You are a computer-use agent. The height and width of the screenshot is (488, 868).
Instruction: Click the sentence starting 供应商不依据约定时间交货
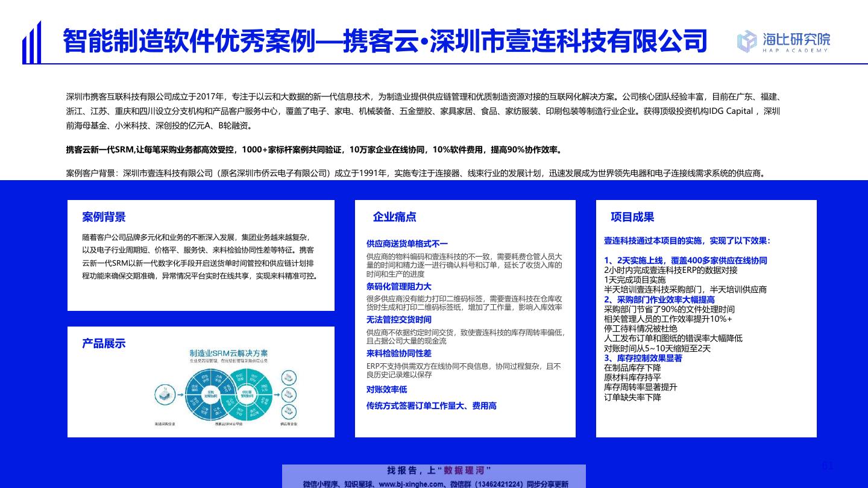click(465, 337)
